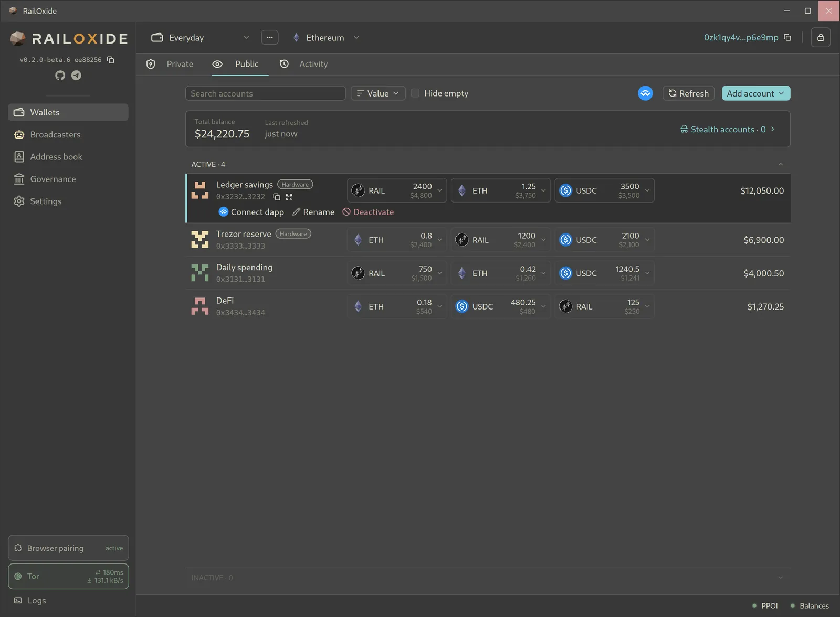Toggle the Hide empty checkbox
Screen dimensions: 840x617
tap(415, 93)
